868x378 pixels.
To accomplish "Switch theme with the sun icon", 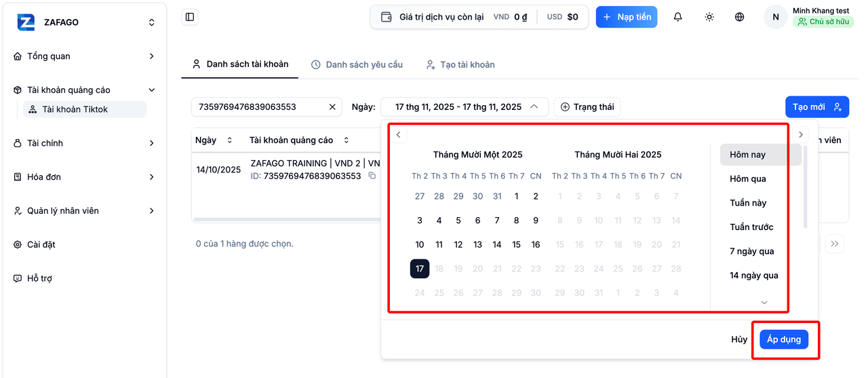I will [709, 17].
